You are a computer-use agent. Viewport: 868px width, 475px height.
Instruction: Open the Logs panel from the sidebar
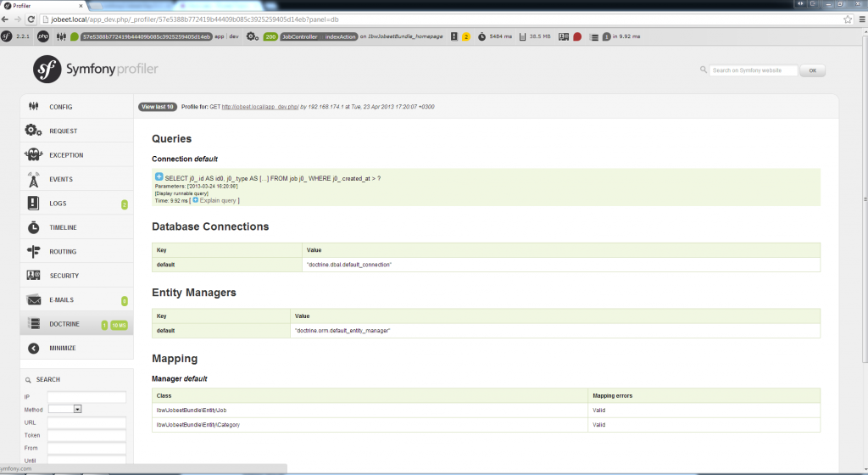tap(76, 204)
